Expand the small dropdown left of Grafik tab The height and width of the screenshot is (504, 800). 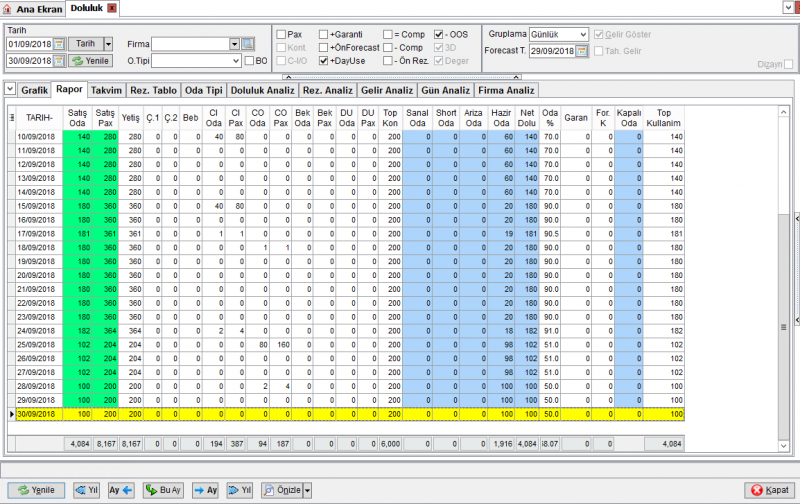10,89
